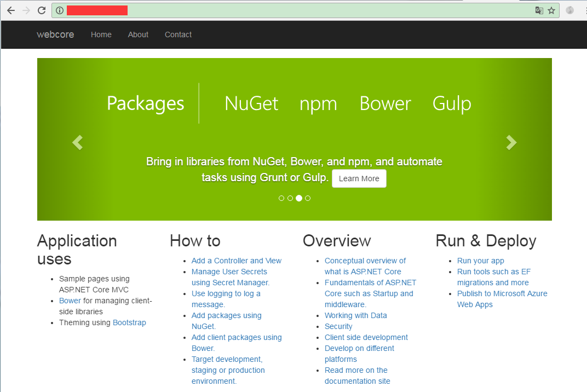This screenshot has width=587, height=392.
Task: Click the address bar
Action: (305, 10)
